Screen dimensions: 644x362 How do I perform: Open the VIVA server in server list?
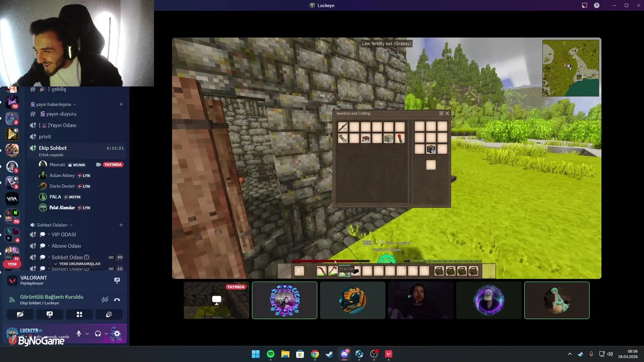click(x=12, y=199)
